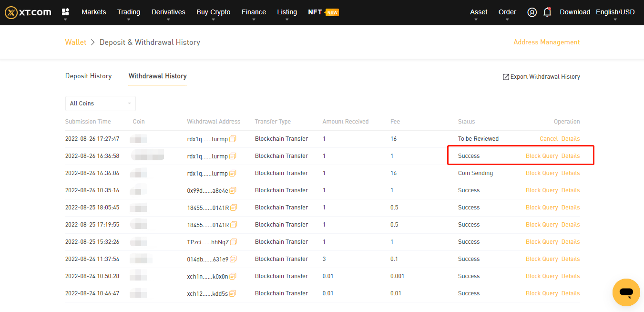The height and width of the screenshot is (312, 644).
Task: Cancel the To be Reviewed withdrawal
Action: coord(548,139)
